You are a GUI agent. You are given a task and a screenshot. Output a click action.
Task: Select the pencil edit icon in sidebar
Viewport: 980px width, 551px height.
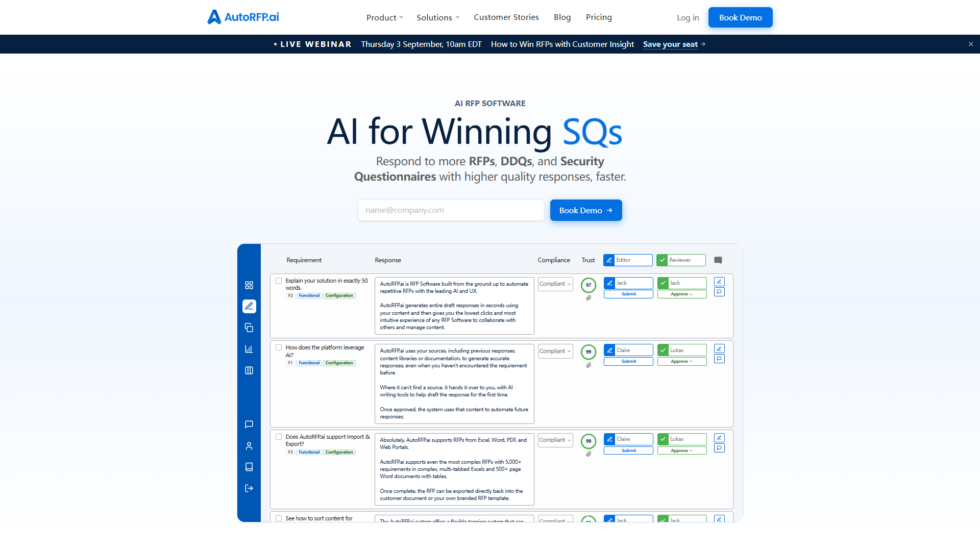pos(249,306)
